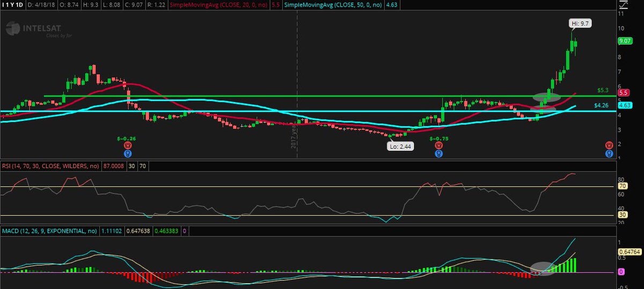
Task: Select the rightmost red earnings phone icon
Action: 609,145
